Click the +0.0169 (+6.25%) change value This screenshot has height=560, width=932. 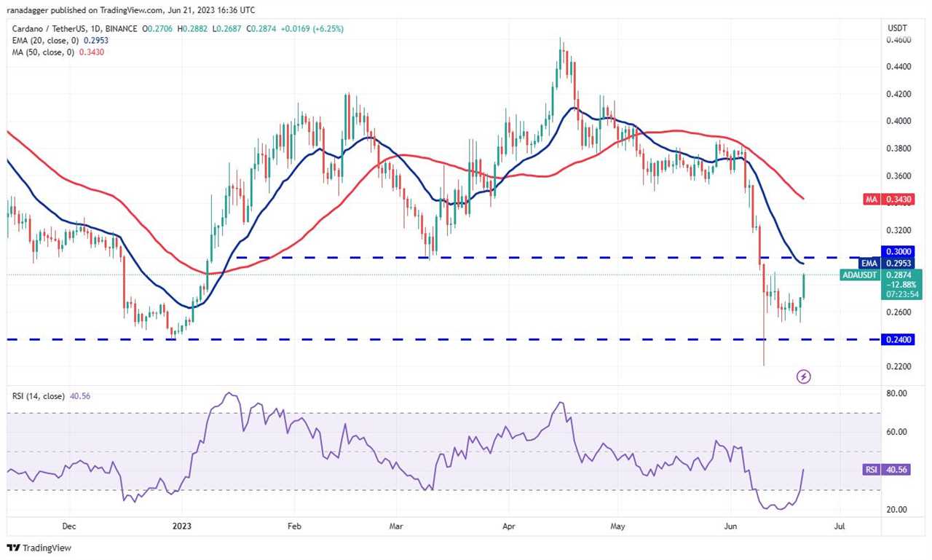[312, 28]
